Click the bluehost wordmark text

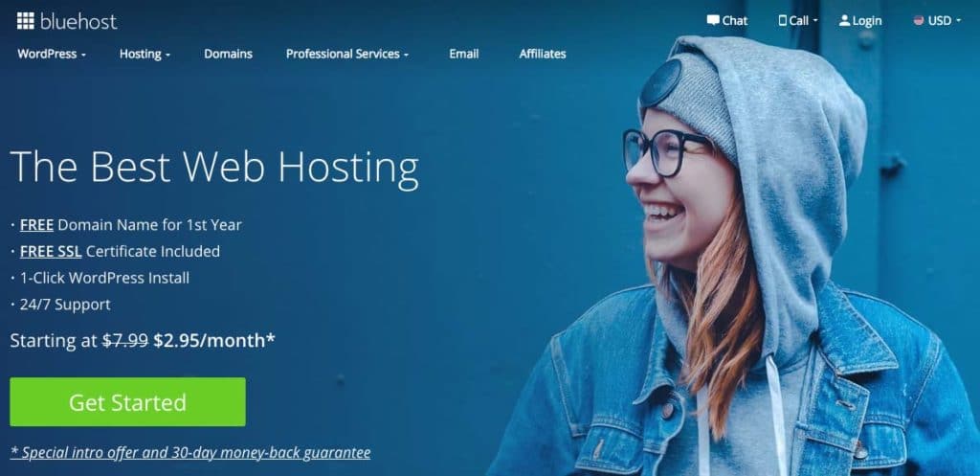coord(78,22)
